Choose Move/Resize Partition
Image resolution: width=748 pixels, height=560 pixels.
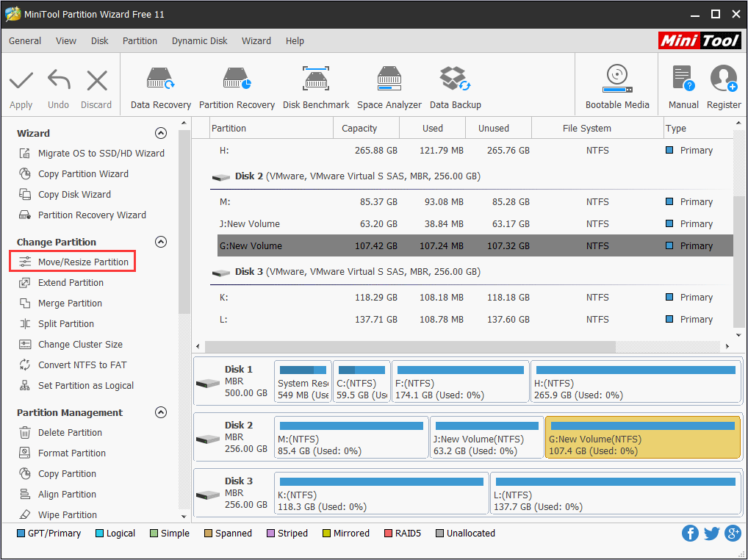click(73, 262)
